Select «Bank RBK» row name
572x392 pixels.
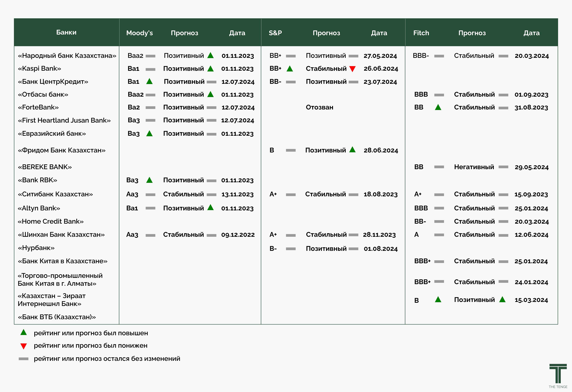click(x=37, y=180)
